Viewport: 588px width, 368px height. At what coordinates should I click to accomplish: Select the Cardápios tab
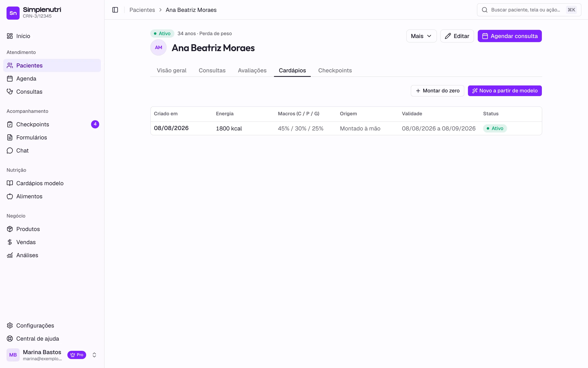coord(292,70)
